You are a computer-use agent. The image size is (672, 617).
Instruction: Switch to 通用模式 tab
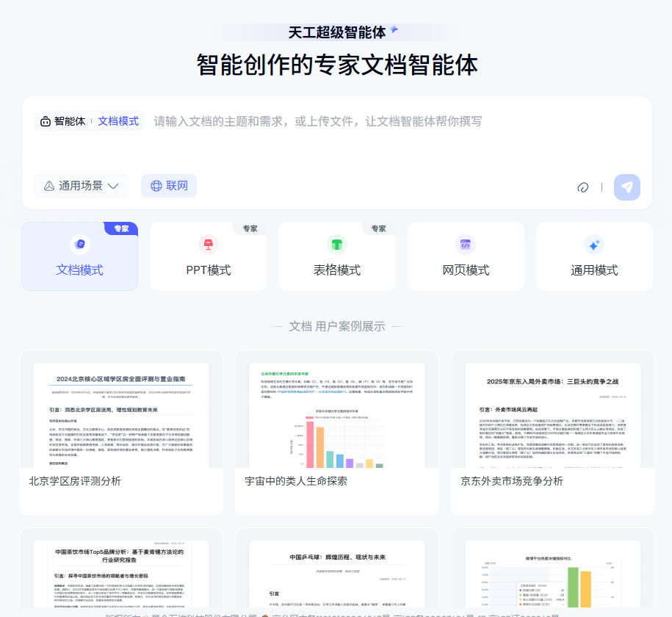[x=594, y=256]
